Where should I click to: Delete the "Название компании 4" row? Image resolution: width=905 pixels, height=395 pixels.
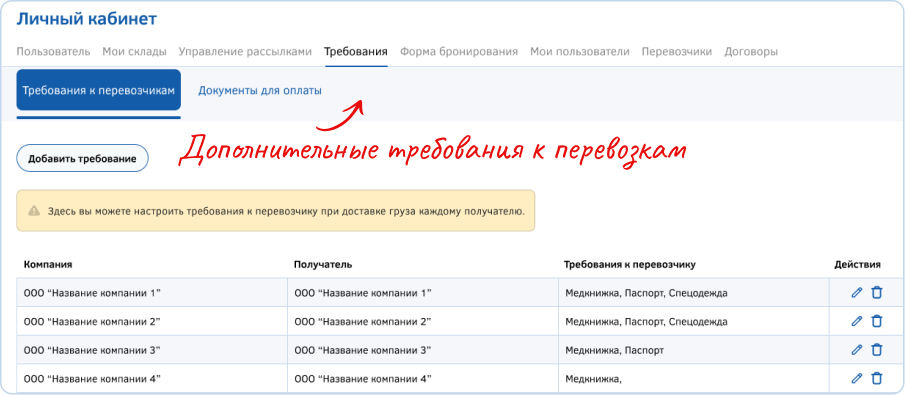click(876, 378)
